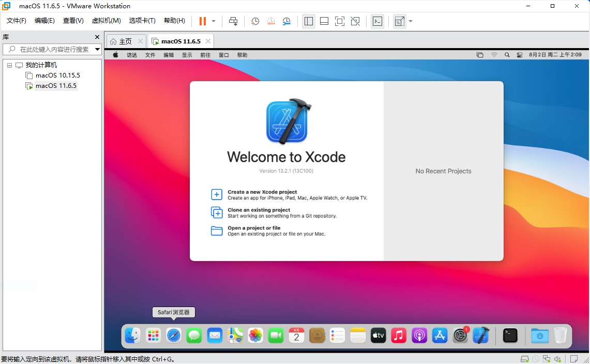The image size is (590, 364).
Task: Open the snapshot manager in VMware toolbar
Action: (x=286, y=21)
